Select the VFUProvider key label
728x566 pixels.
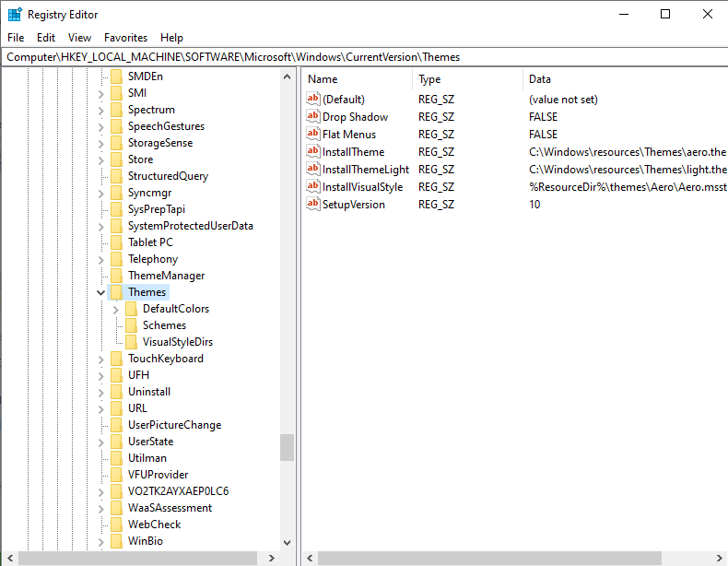pyautogui.click(x=158, y=475)
